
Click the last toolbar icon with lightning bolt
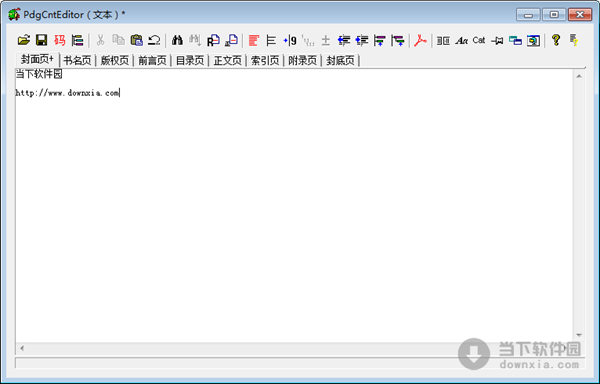tap(574, 40)
